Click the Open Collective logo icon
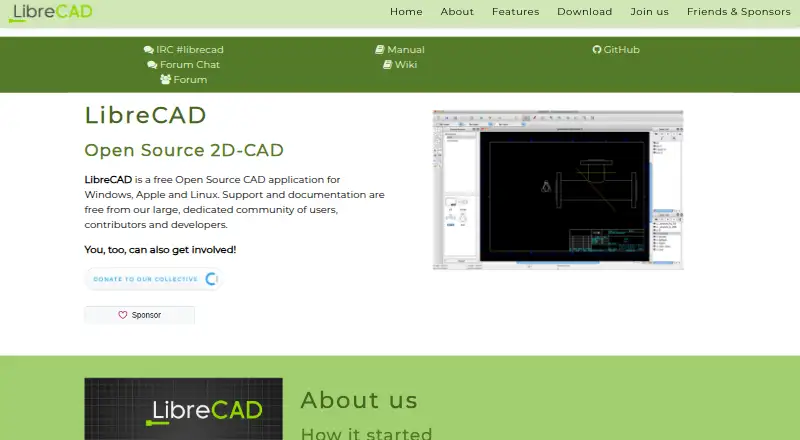800x440 pixels. [211, 279]
